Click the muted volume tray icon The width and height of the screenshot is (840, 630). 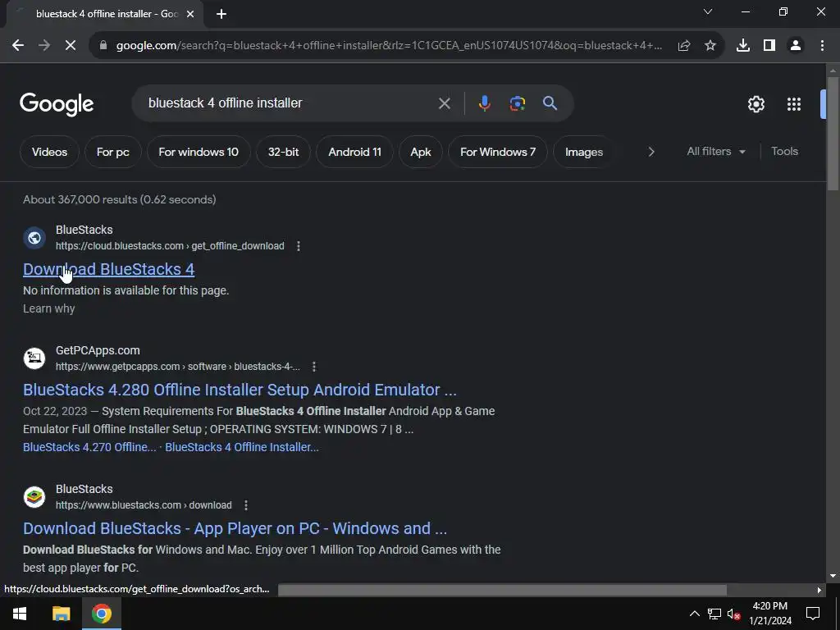(x=733, y=614)
